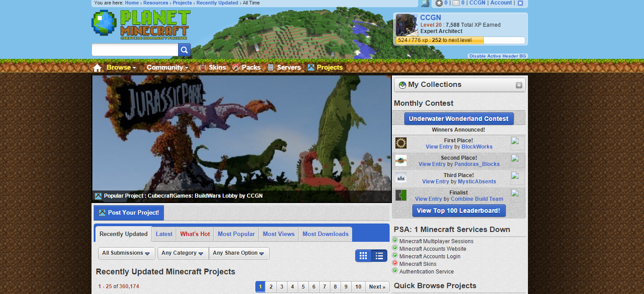Go to page 5 of projects

pyautogui.click(x=303, y=287)
